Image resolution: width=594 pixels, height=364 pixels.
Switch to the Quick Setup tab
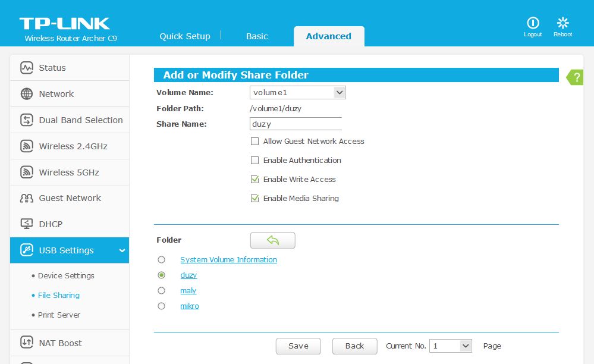coord(184,36)
